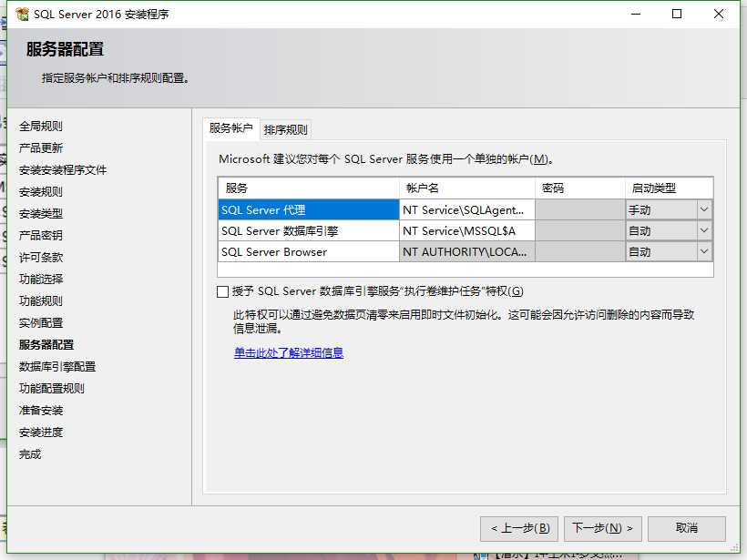Open the 单击此处了解详细信息 link
Viewport: 747px width, 560px height.
point(289,353)
